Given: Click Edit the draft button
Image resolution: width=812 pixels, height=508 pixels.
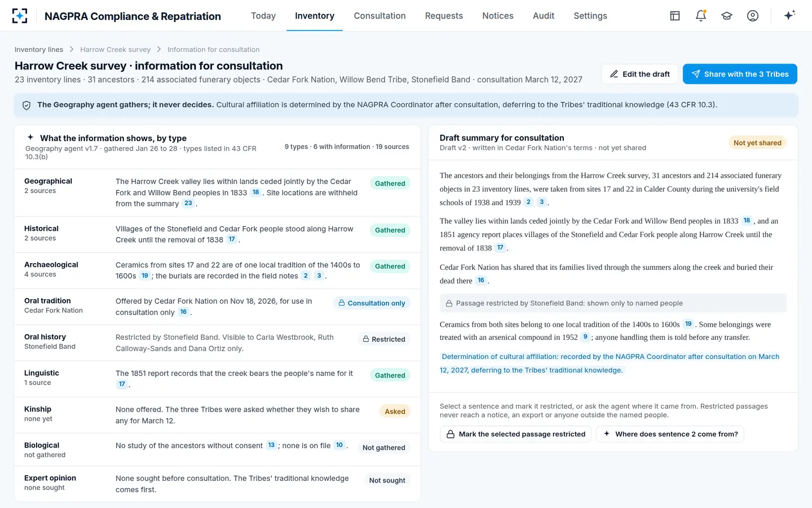Looking at the screenshot, I should [639, 74].
